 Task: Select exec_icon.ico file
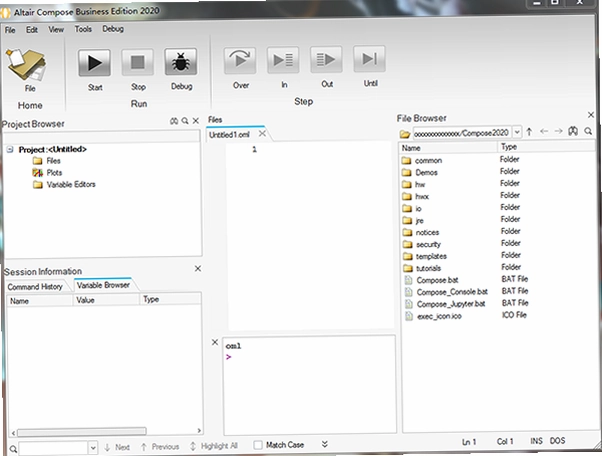click(439, 316)
